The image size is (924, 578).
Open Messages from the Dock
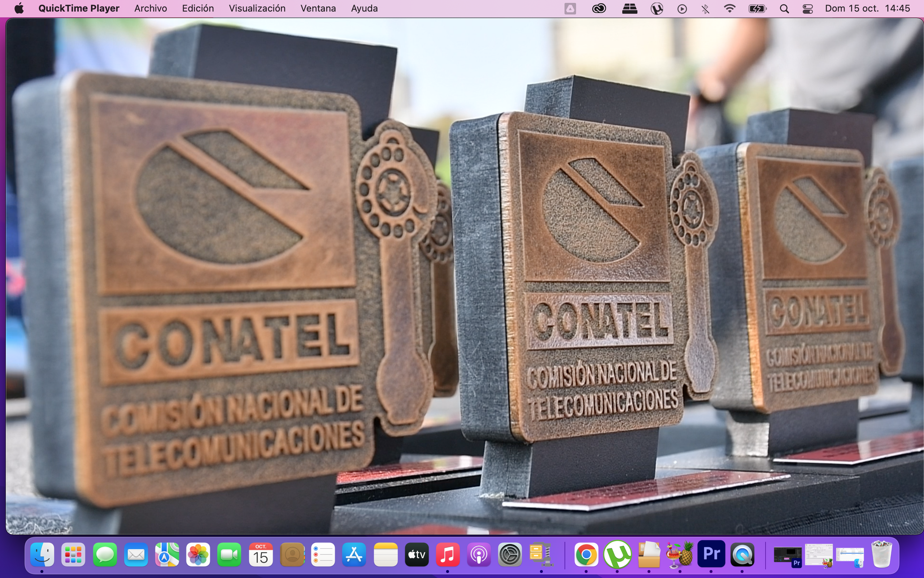tap(105, 554)
